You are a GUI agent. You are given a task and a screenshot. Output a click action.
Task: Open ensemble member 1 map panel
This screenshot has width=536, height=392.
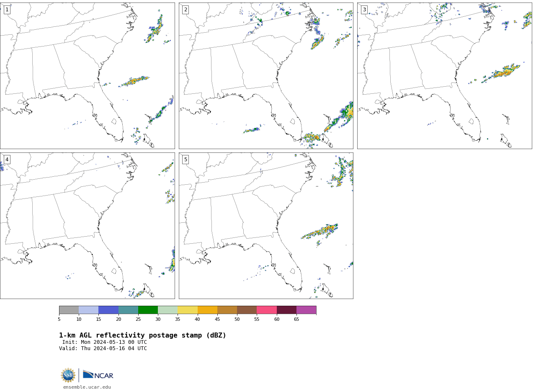87,76
